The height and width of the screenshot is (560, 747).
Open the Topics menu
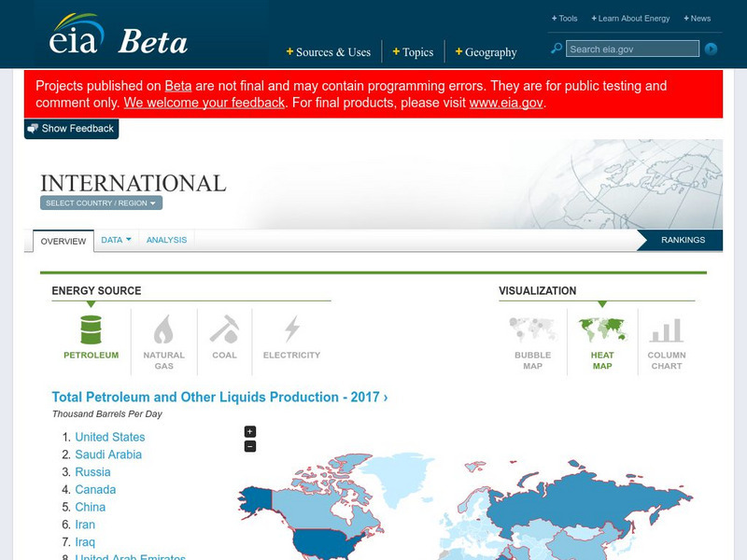click(412, 52)
